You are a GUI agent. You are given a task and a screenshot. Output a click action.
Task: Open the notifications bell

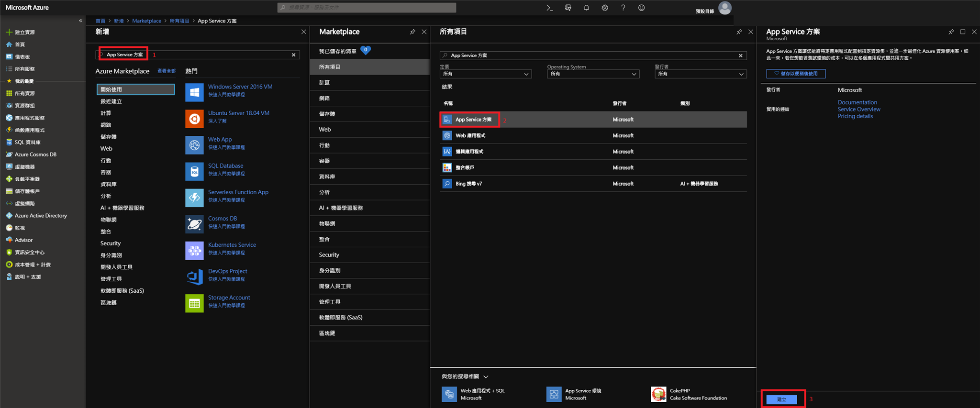click(586, 8)
